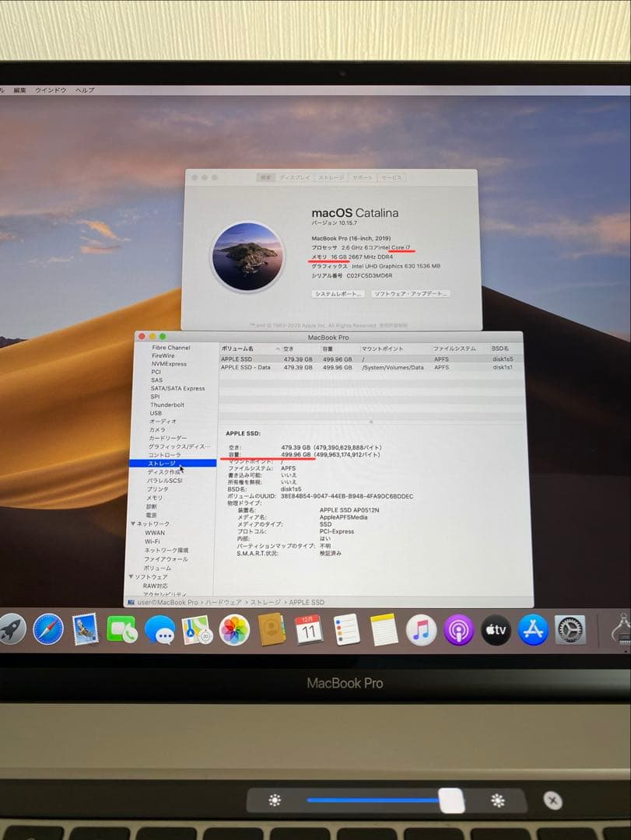631x840 pixels.
Task: Open Calendar showing December 11
Action: click(307, 630)
